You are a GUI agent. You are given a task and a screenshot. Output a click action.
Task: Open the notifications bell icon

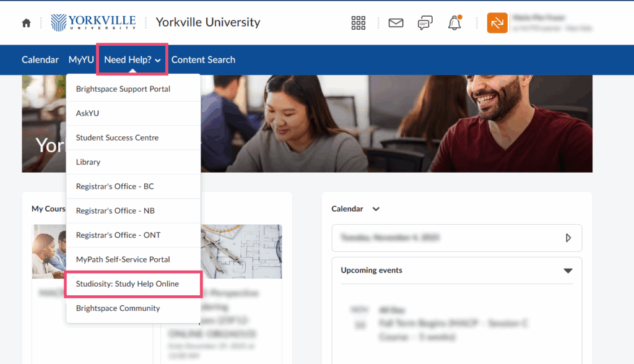click(454, 23)
